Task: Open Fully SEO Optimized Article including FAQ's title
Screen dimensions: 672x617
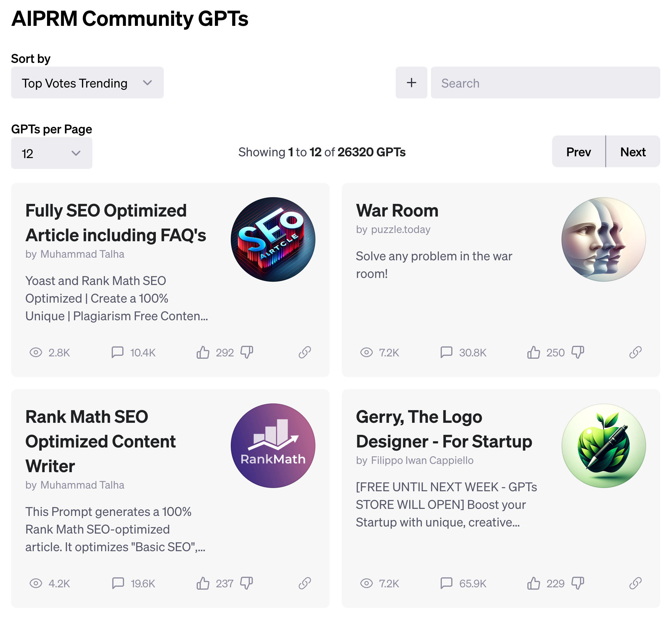Action: [116, 223]
